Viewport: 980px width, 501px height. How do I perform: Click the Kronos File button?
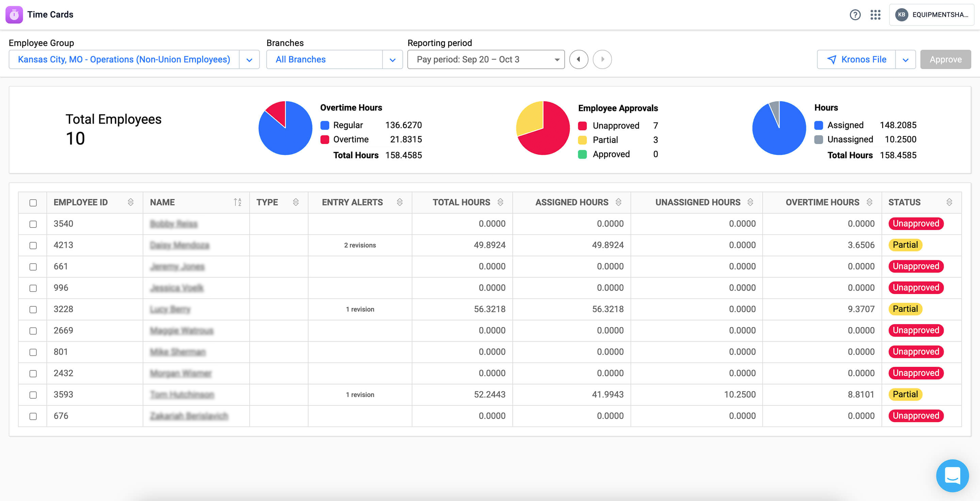click(x=856, y=59)
